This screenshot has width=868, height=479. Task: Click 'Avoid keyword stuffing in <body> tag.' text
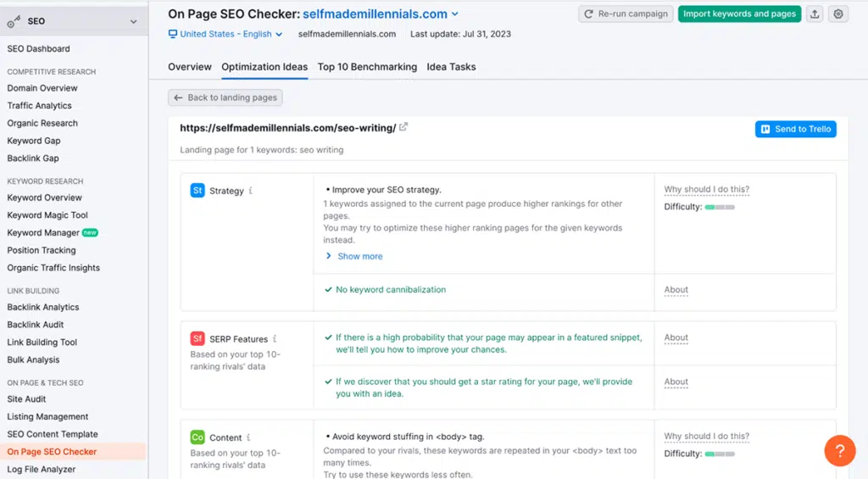pos(408,437)
